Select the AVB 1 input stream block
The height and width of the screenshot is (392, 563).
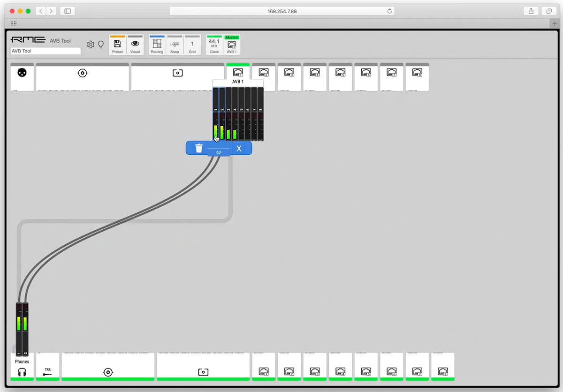coord(238,71)
